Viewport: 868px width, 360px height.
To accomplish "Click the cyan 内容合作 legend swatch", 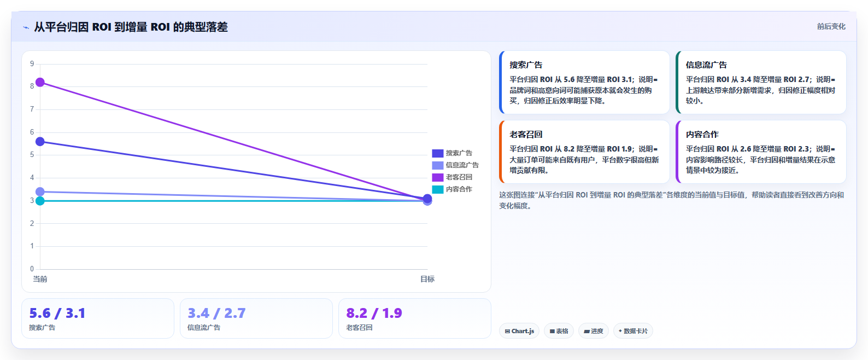I will [x=437, y=189].
